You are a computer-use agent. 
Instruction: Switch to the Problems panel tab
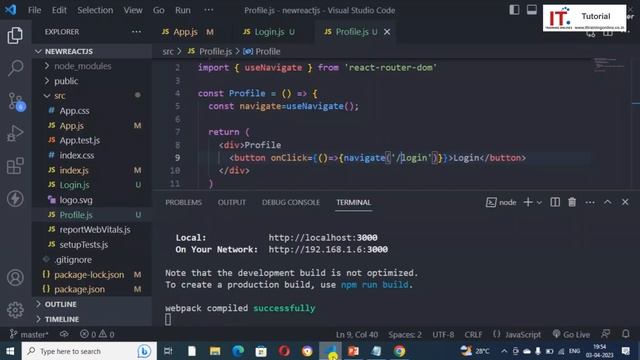pyautogui.click(x=183, y=202)
